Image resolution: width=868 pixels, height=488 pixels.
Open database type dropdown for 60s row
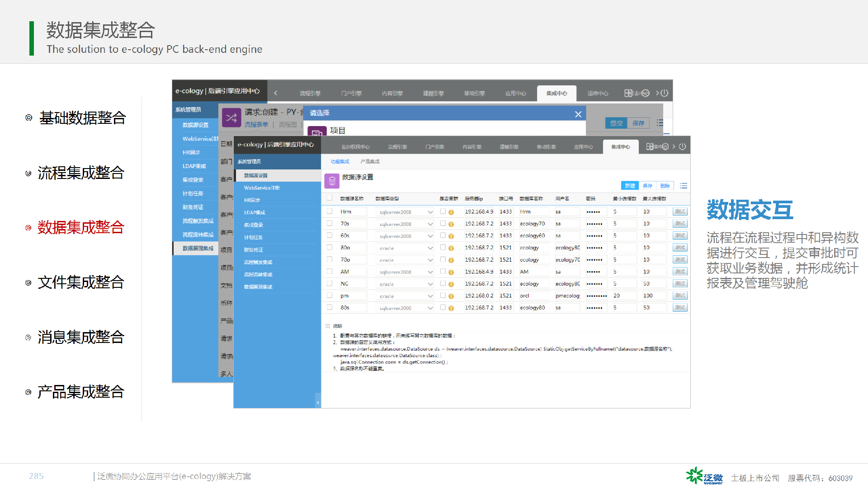tap(405, 236)
